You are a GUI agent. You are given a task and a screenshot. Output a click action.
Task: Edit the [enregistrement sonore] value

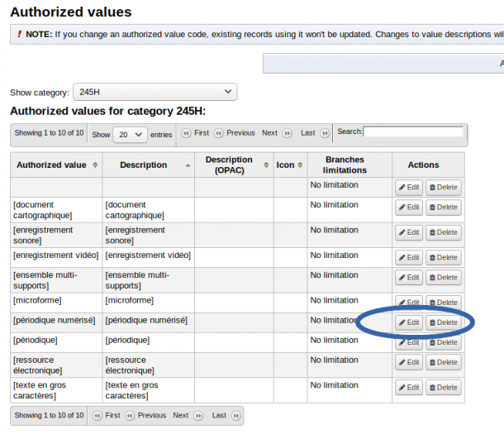[409, 232]
